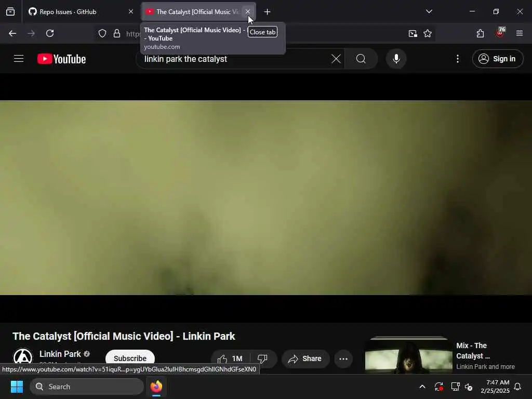This screenshot has width=532, height=399.
Task: Open more actions ellipsis under video
Action: tap(343, 358)
